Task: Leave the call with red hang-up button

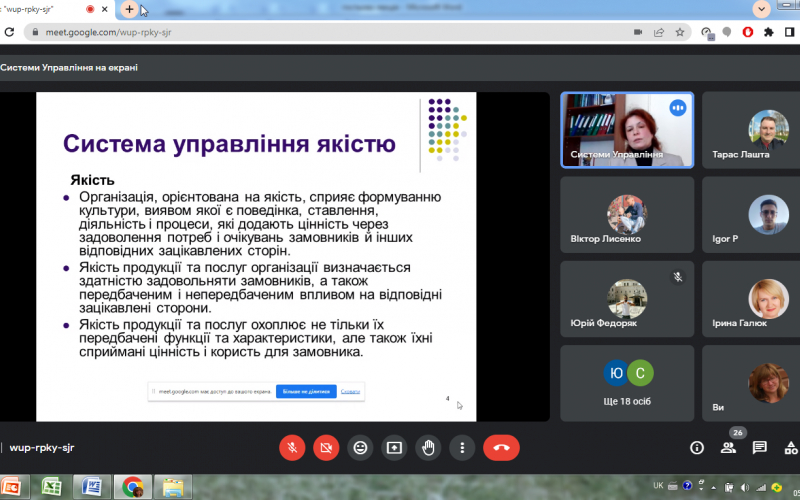Action: point(501,448)
